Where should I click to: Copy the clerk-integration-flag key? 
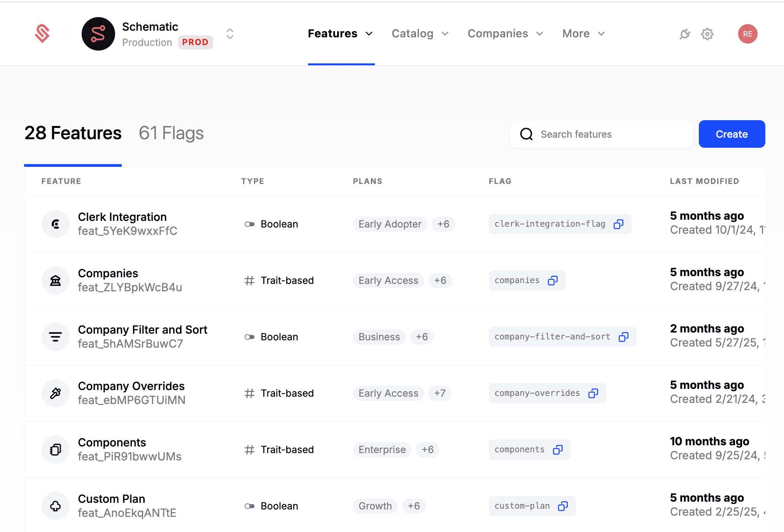click(618, 224)
